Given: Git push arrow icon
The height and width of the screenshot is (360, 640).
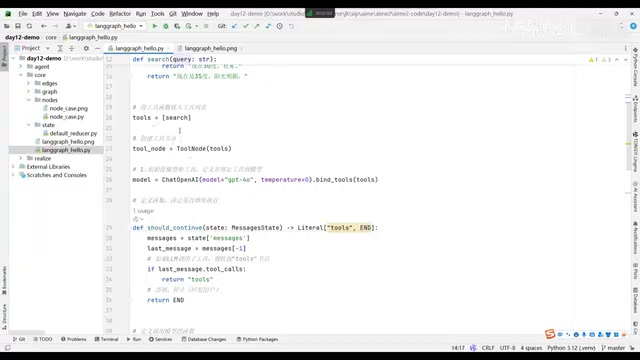Looking at the screenshot, I should 257,26.
